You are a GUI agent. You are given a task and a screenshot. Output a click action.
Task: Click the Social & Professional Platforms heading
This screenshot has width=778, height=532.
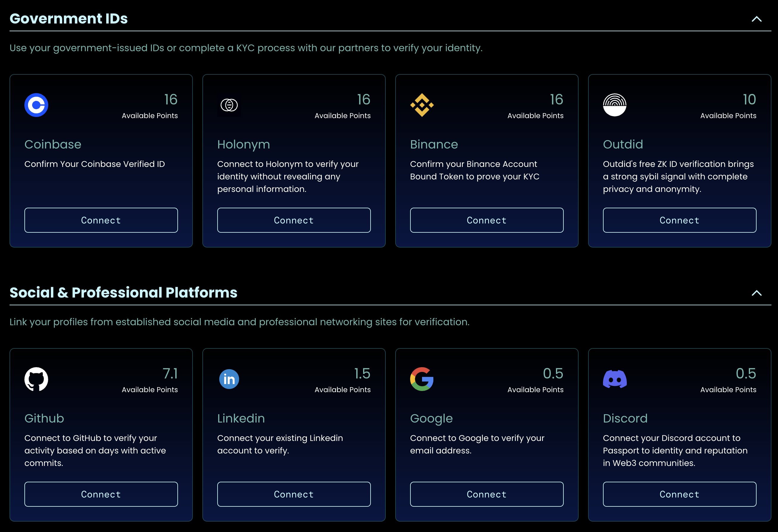pos(123,292)
